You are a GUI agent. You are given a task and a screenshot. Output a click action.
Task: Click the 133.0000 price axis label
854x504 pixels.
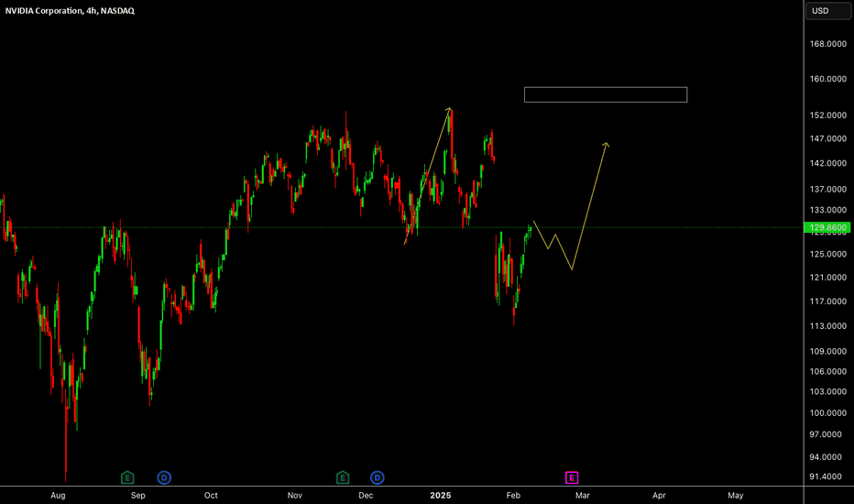827,210
